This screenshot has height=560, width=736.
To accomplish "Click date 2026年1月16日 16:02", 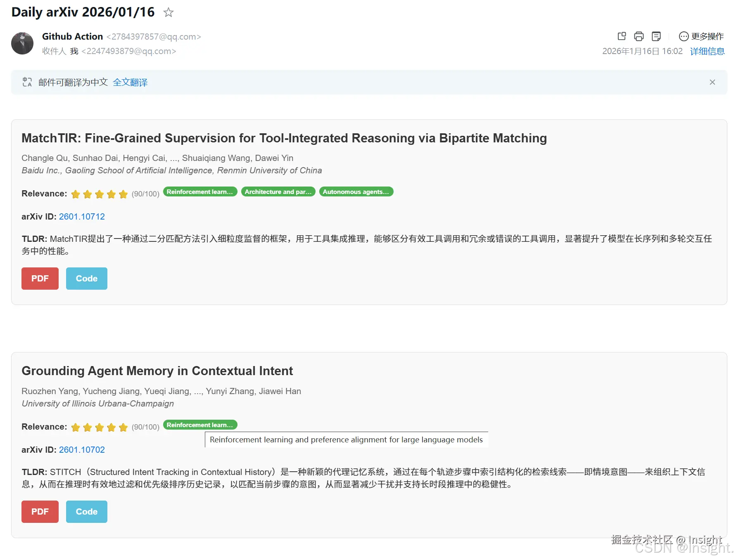I will [x=642, y=51].
